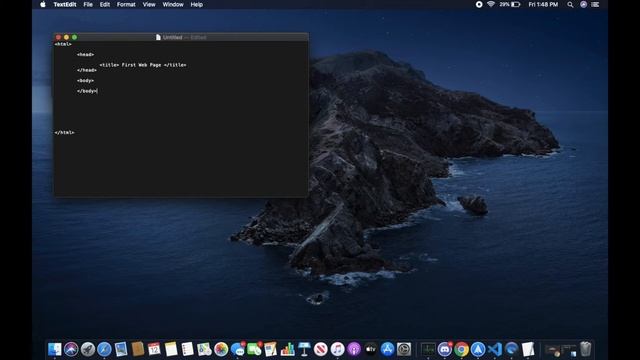Click the </head> closing tag
Screen dimensions: 640x360
click(87, 70)
